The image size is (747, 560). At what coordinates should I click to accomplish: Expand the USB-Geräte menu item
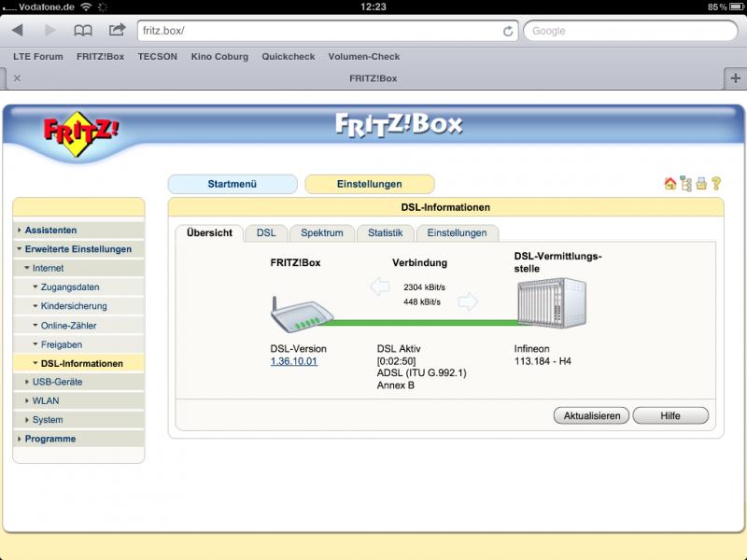point(79,382)
